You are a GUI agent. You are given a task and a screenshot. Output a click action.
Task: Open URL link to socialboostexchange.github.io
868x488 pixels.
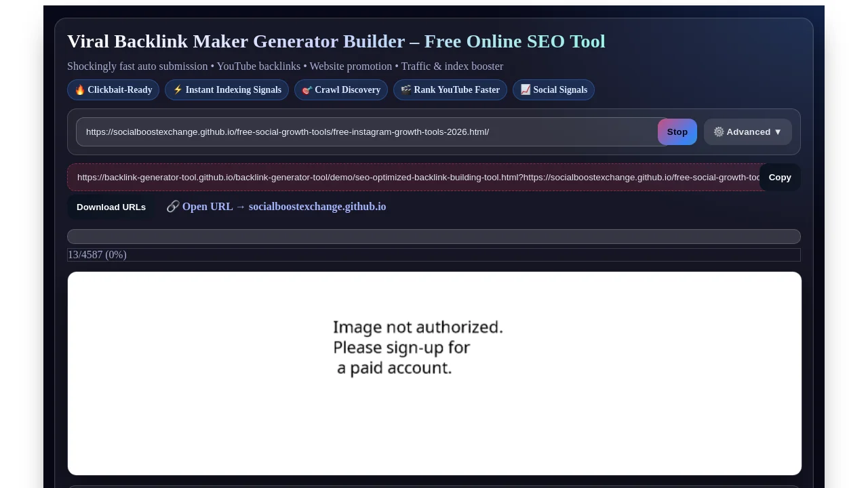pos(276,207)
